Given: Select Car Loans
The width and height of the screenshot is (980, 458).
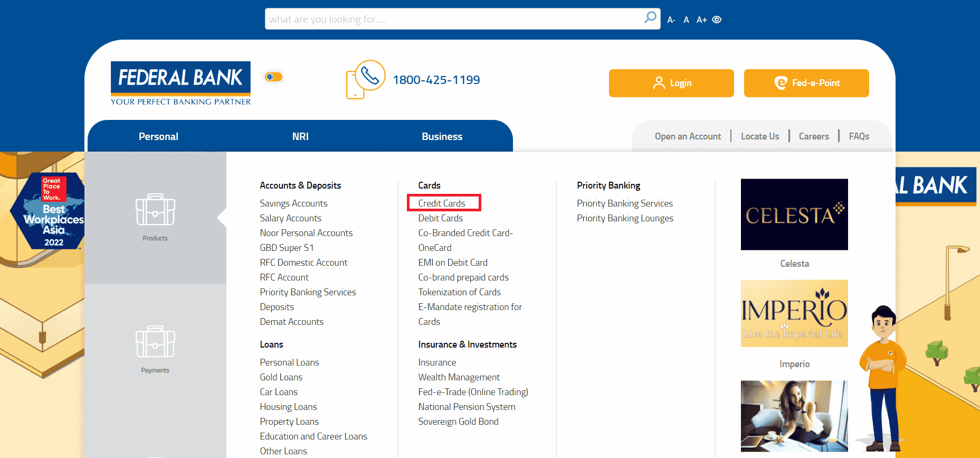Looking at the screenshot, I should point(279,392).
